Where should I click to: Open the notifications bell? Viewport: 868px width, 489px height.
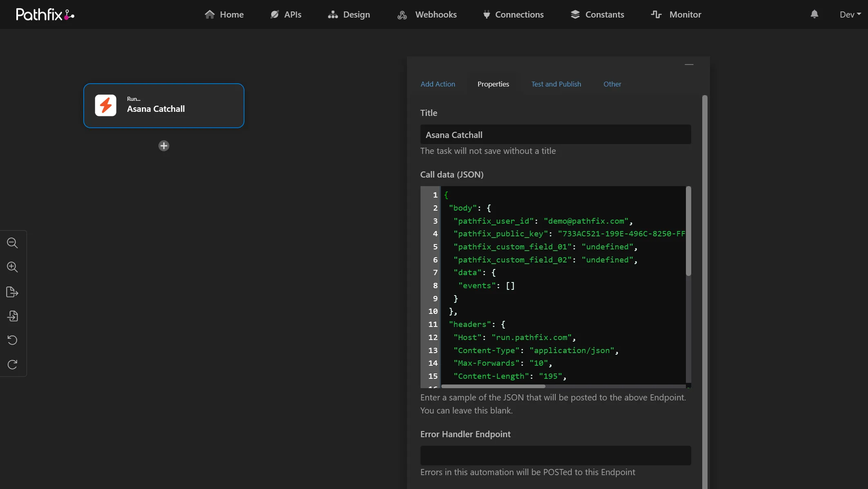point(815,14)
